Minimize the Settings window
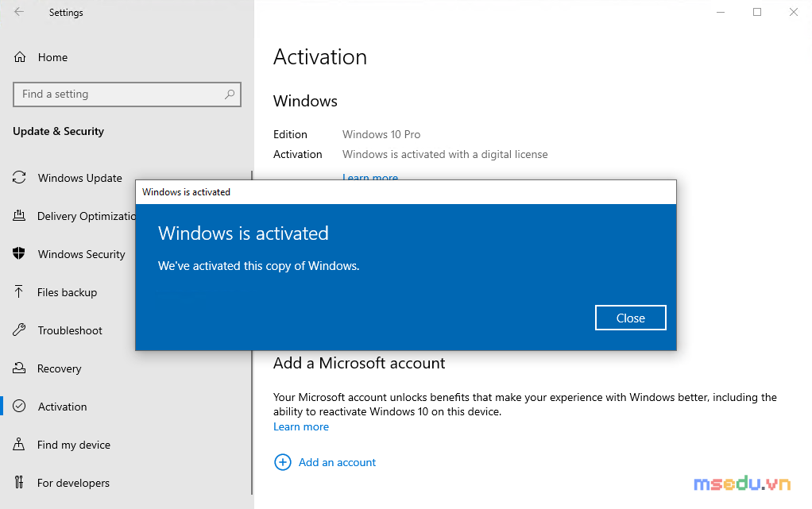The height and width of the screenshot is (509, 812). pyautogui.click(x=721, y=12)
